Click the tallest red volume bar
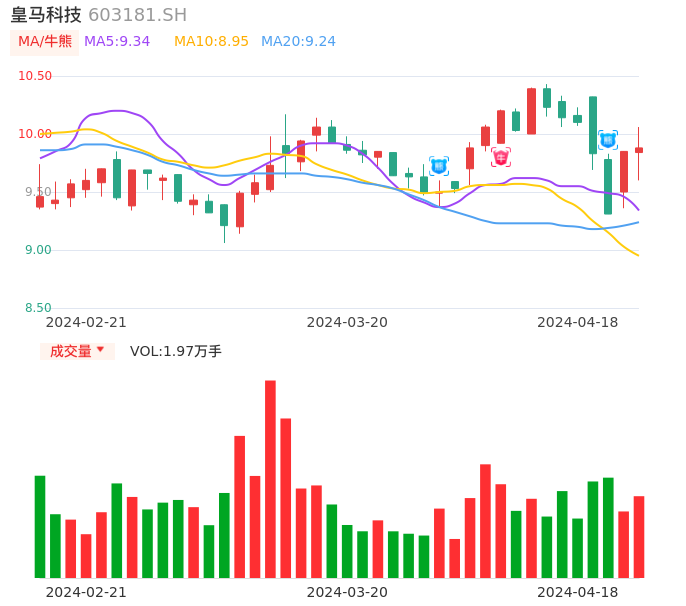Viewport: 686px width, 606px height. click(x=270, y=479)
